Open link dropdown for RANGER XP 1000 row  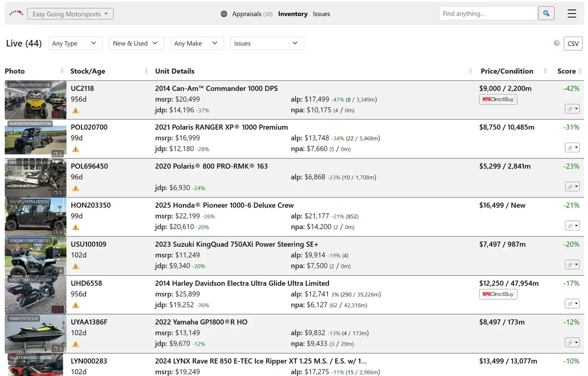tap(572, 148)
